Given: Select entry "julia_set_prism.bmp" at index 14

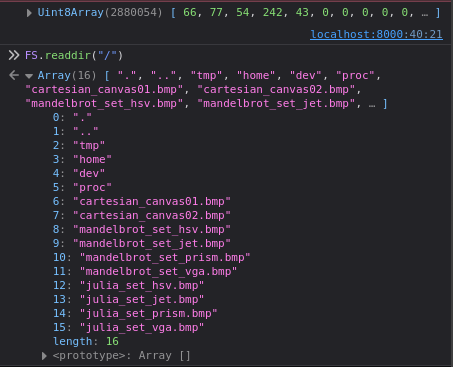Looking at the screenshot, I should coord(135,313).
